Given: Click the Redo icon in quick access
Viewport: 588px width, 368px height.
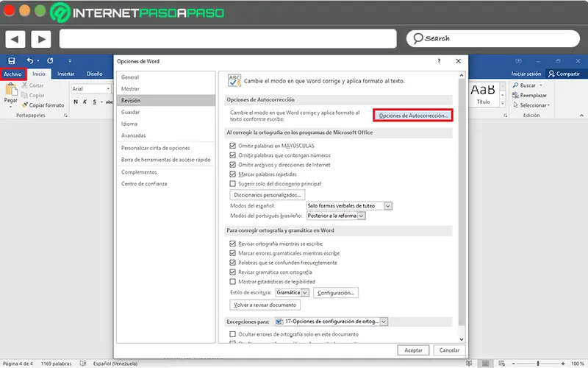Looking at the screenshot, I should (50, 60).
